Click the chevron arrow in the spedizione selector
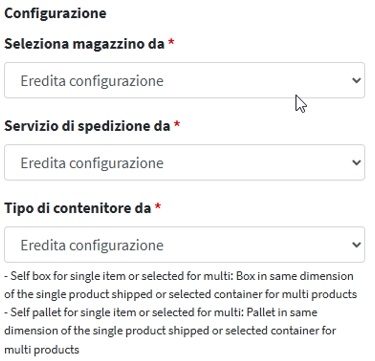 point(356,163)
